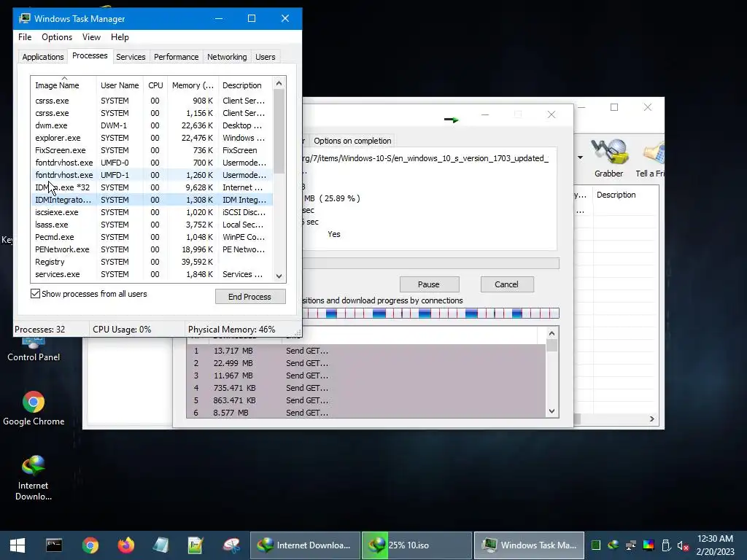Click the muted volume tray icon

(683, 545)
